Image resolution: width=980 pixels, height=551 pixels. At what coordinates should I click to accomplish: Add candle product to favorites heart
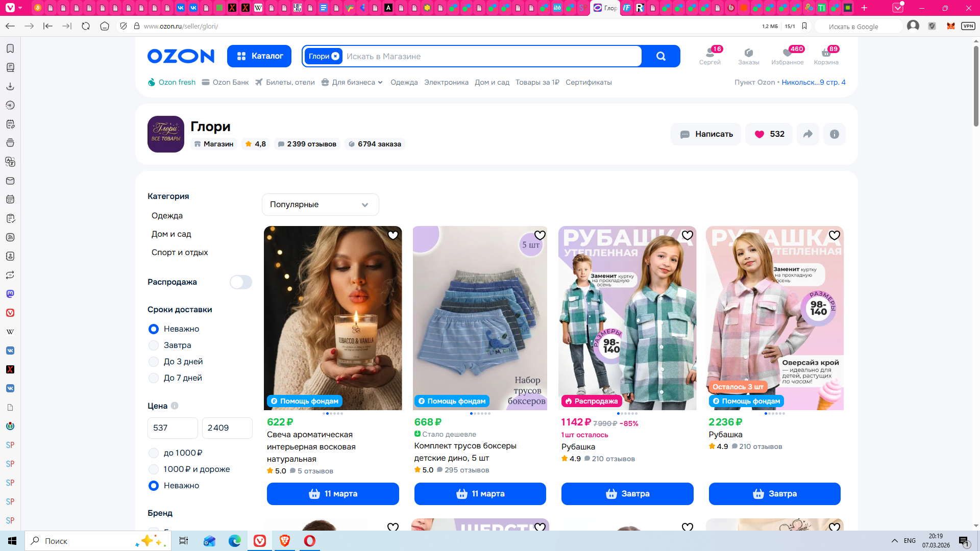(393, 235)
